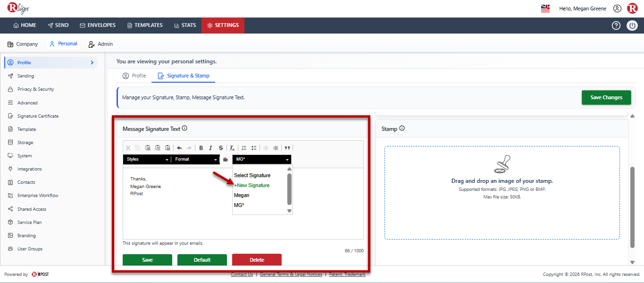Switch to Signature & Stamp tab
This screenshot has width=644, height=283.
tap(184, 76)
